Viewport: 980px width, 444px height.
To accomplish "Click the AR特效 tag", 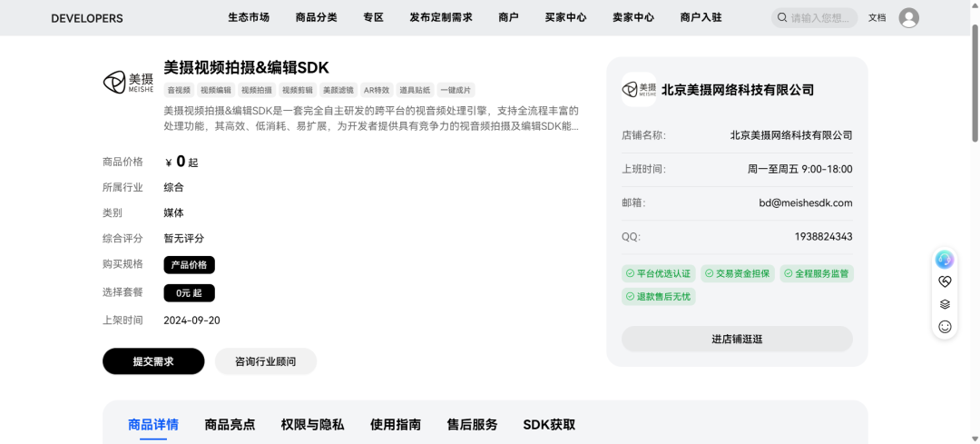I will [377, 90].
